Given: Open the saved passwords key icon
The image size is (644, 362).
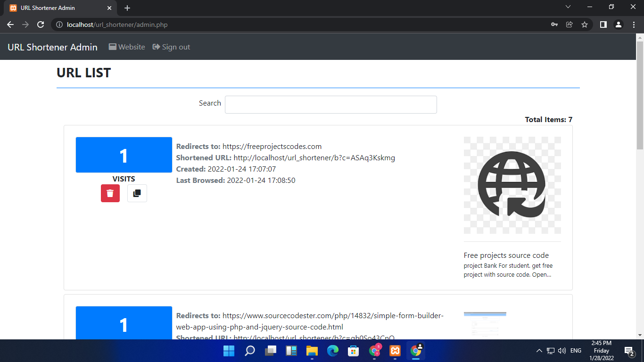Looking at the screenshot, I should (x=554, y=24).
